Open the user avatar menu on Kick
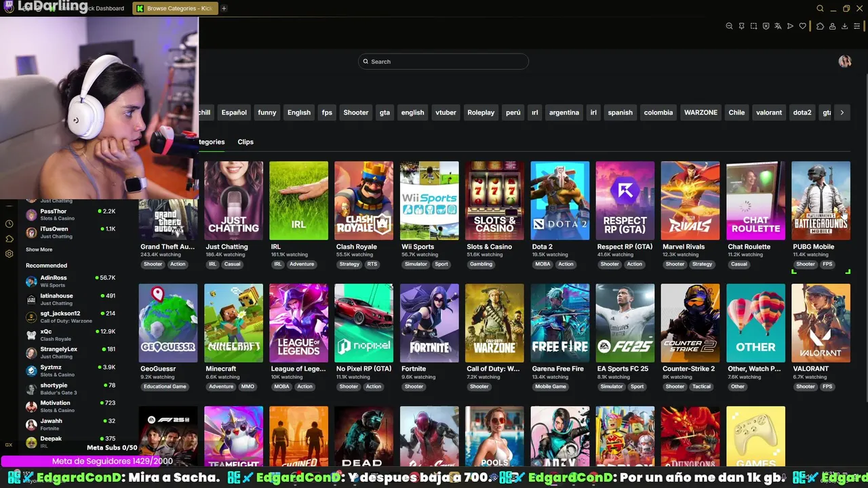This screenshot has height=488, width=868. (845, 62)
